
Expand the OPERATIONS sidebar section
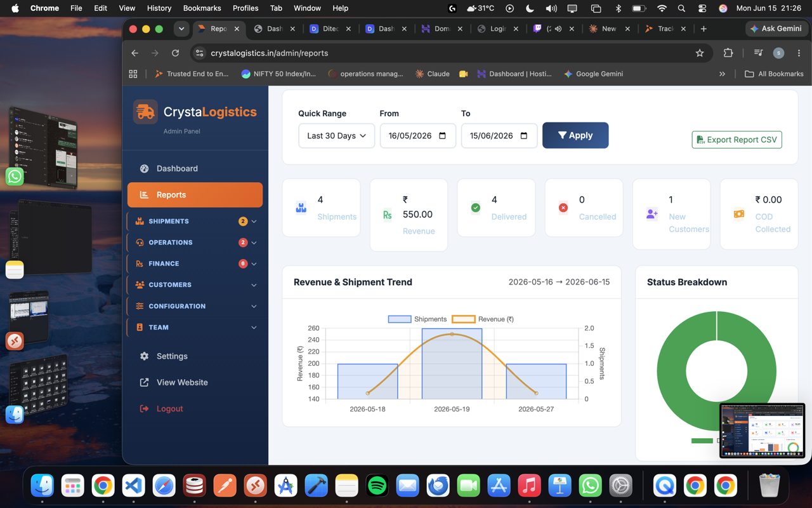[x=195, y=243]
